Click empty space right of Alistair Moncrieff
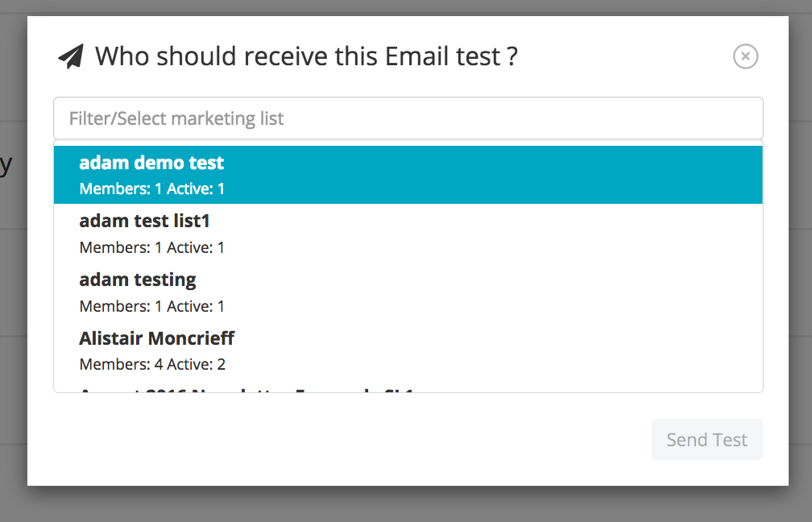The height and width of the screenshot is (522, 812). pyautogui.click(x=497, y=338)
